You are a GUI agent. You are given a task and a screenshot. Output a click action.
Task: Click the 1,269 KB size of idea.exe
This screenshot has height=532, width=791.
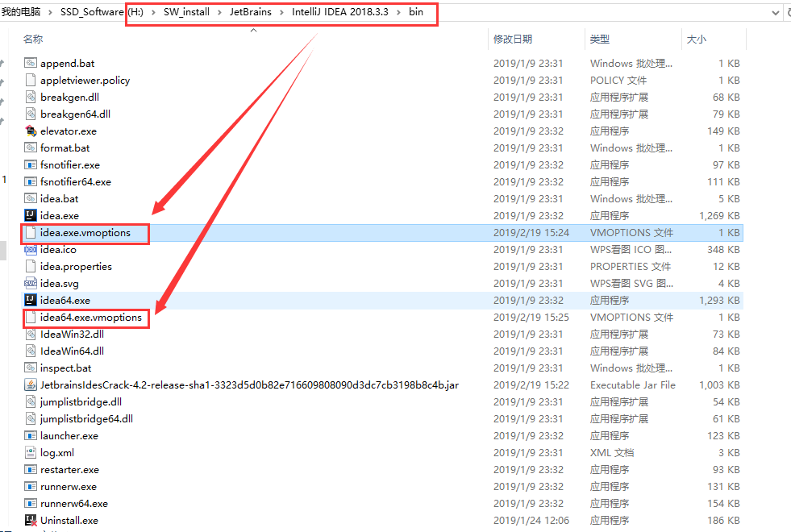point(719,216)
